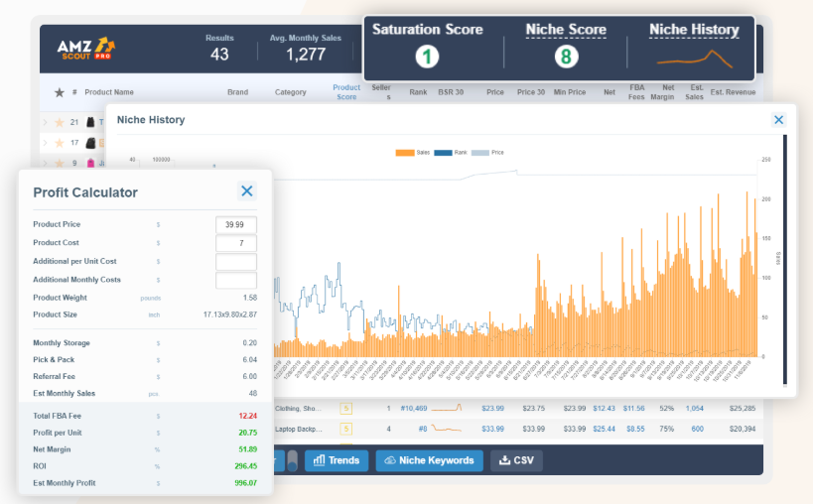
Task: Click rank link #10,469
Action: (413, 409)
